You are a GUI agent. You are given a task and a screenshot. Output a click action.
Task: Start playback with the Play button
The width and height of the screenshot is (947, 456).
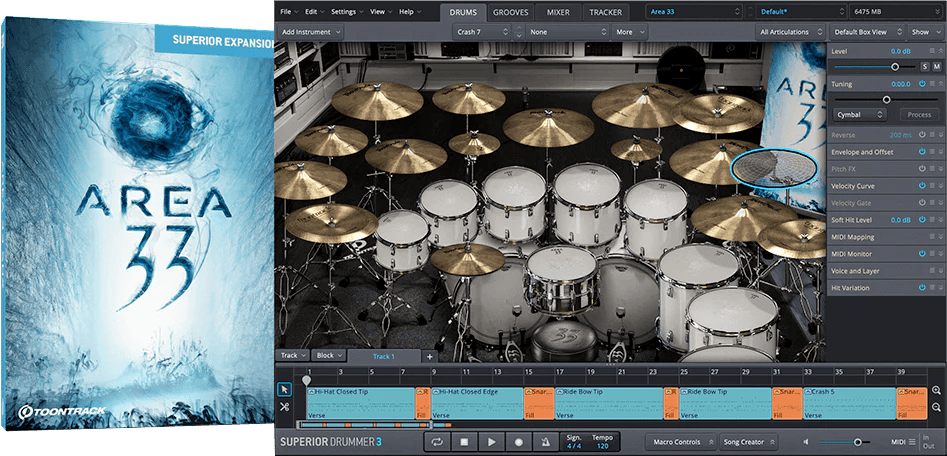coord(492,442)
